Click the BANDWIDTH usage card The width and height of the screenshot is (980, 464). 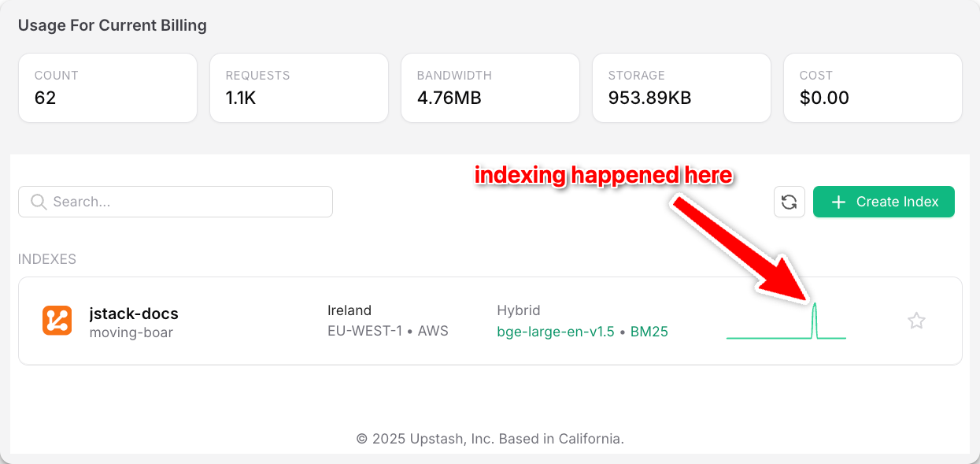pos(490,87)
